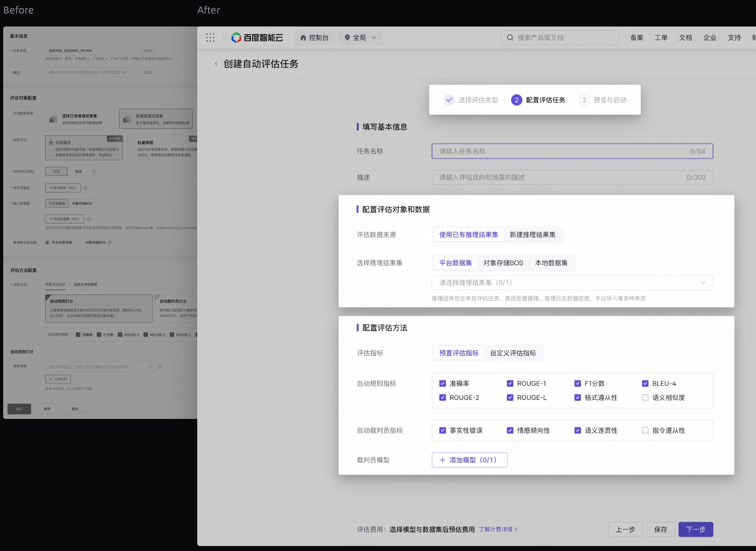This screenshot has width=756, height=551.
Task: Open the 文档 menu item
Action: (x=685, y=38)
